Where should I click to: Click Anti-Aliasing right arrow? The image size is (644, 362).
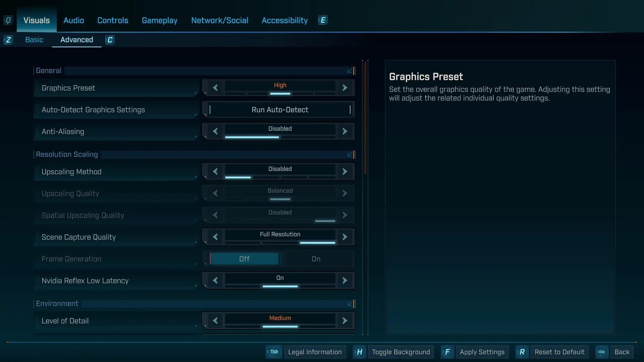tap(345, 131)
